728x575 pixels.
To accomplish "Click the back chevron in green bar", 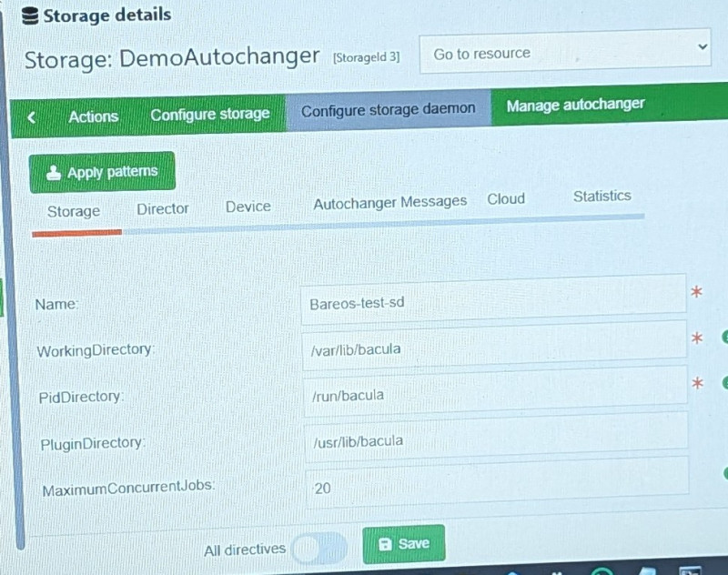I will click(32, 117).
